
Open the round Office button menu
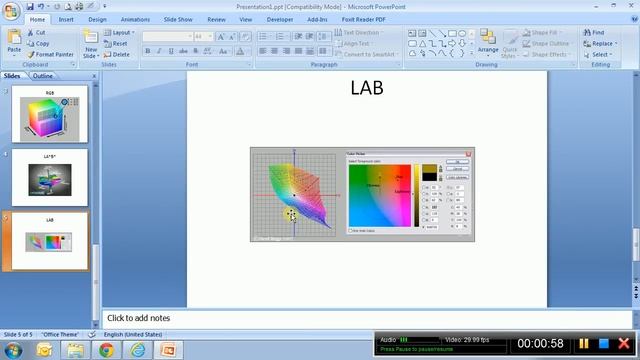point(11,11)
